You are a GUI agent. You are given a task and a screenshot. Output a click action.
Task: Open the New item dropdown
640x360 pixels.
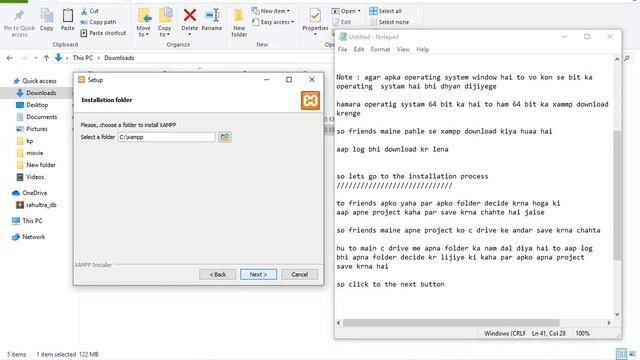[271, 11]
